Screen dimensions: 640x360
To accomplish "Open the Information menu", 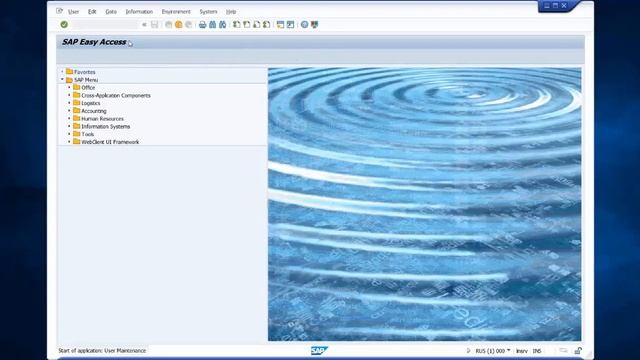I will (139, 11).
